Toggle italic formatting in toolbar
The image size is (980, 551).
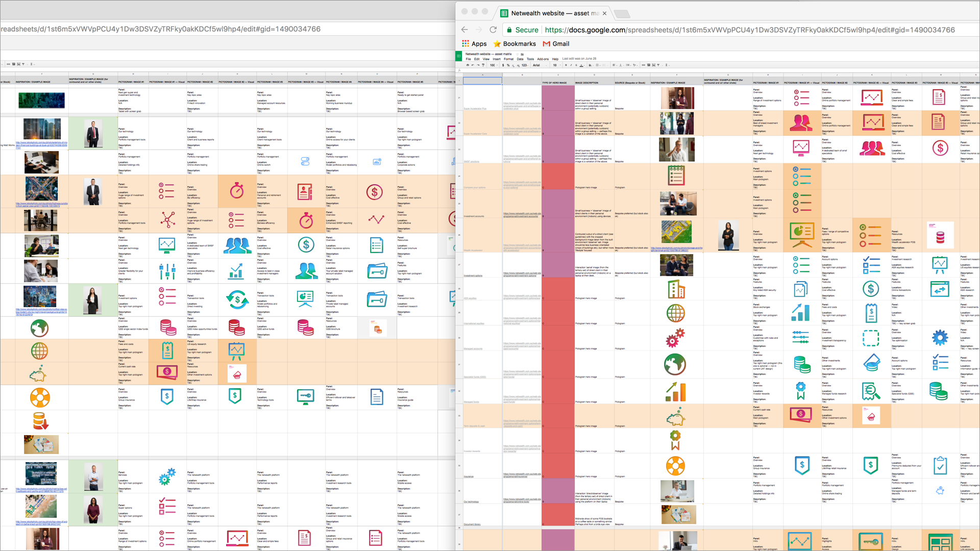(571, 65)
